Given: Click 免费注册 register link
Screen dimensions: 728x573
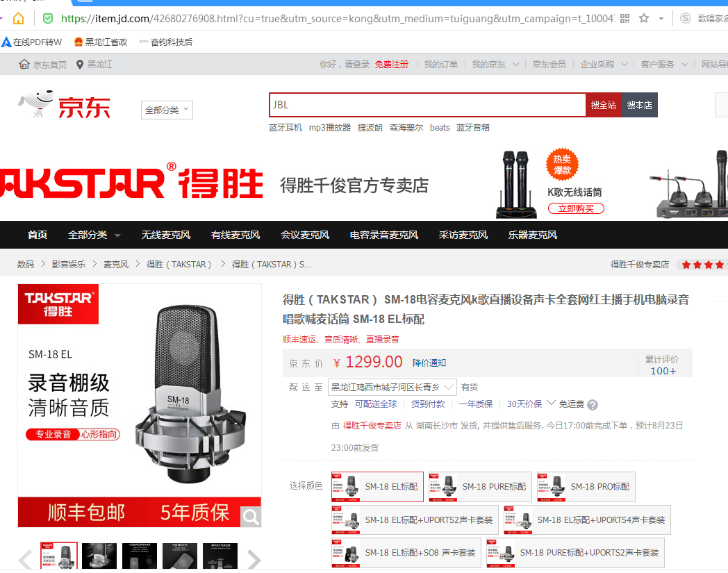Looking at the screenshot, I should tap(391, 65).
